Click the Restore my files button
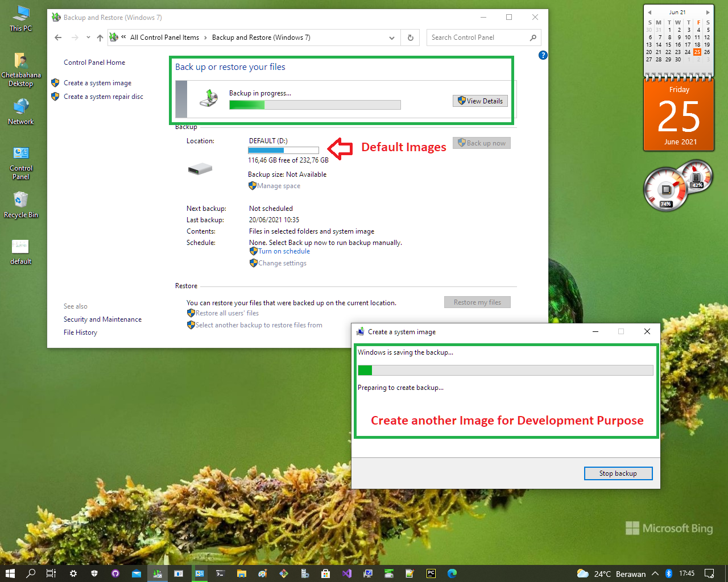The width and height of the screenshot is (728, 582). pyautogui.click(x=477, y=302)
